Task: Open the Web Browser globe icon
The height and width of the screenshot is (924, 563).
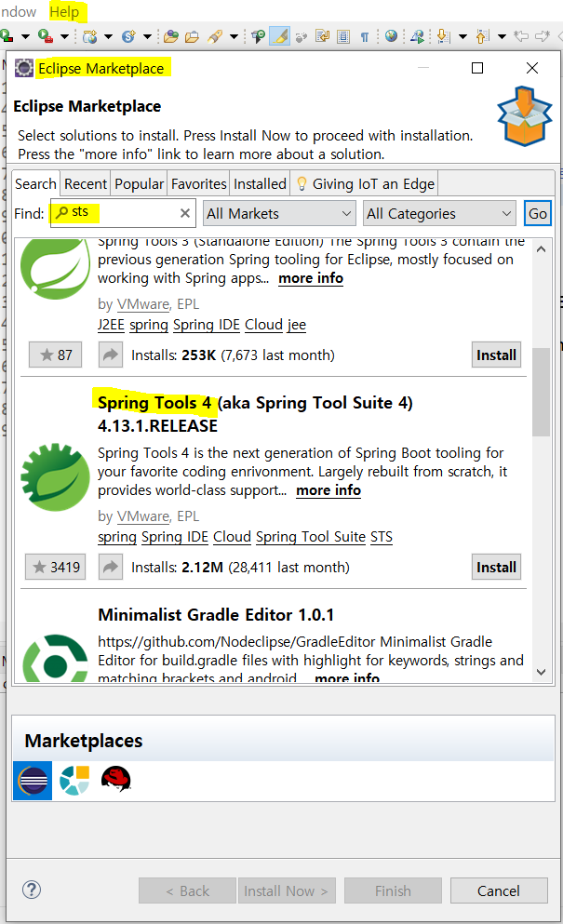Action: point(391,36)
